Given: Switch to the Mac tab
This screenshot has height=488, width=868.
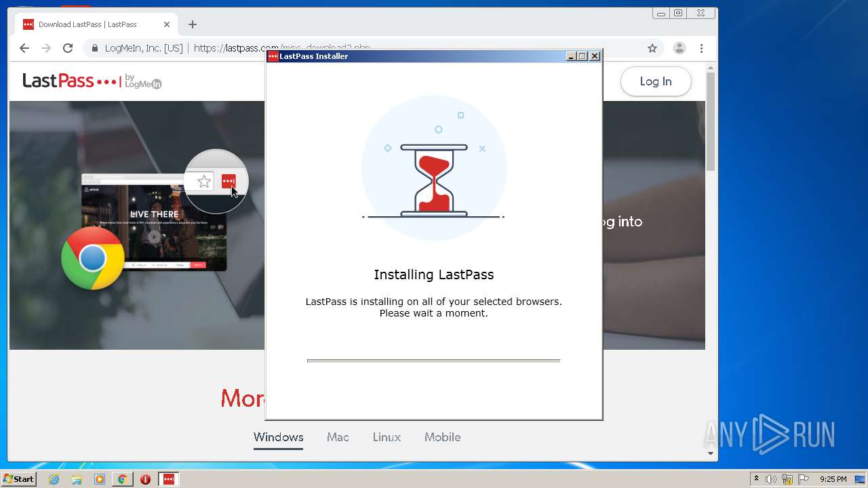Looking at the screenshot, I should pos(338,437).
